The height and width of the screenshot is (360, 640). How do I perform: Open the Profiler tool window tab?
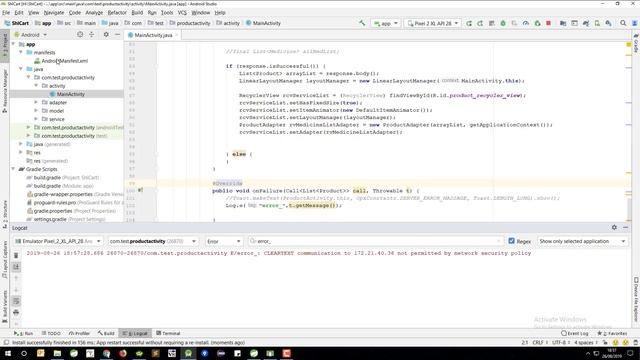coord(80,333)
